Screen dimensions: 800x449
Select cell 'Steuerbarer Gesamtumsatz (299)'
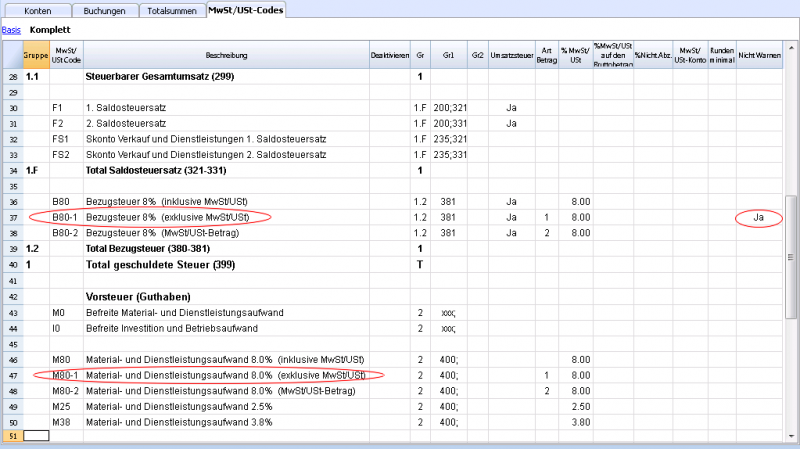[x=227, y=77]
